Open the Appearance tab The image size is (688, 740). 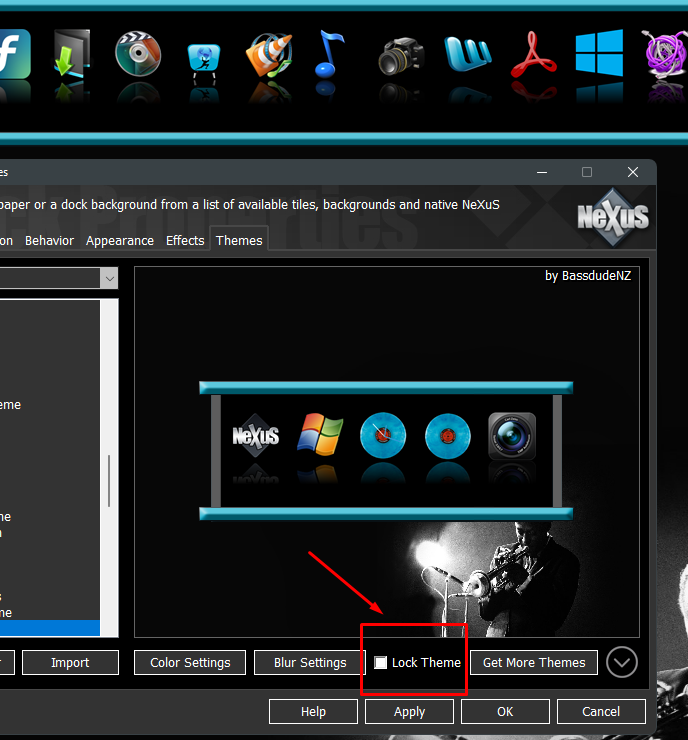(x=120, y=241)
